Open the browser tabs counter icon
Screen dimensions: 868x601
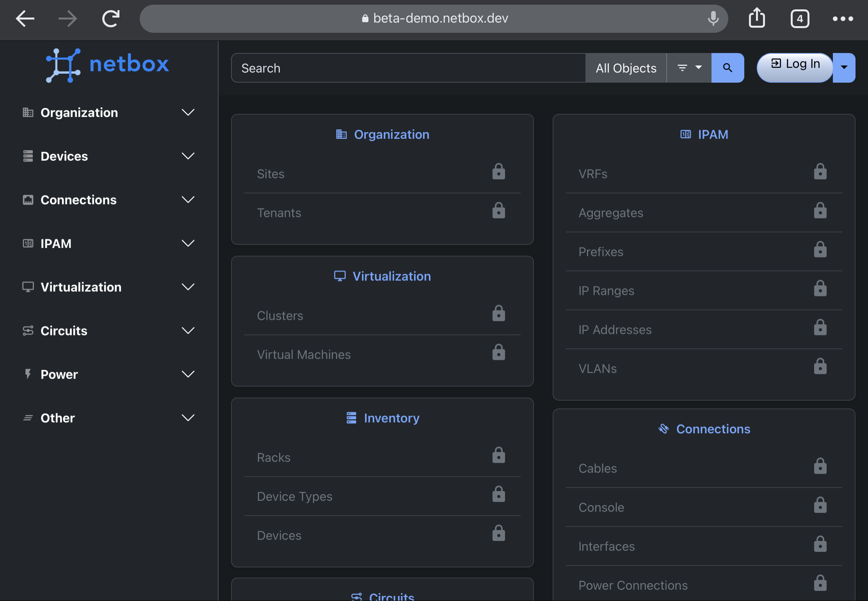[800, 19]
